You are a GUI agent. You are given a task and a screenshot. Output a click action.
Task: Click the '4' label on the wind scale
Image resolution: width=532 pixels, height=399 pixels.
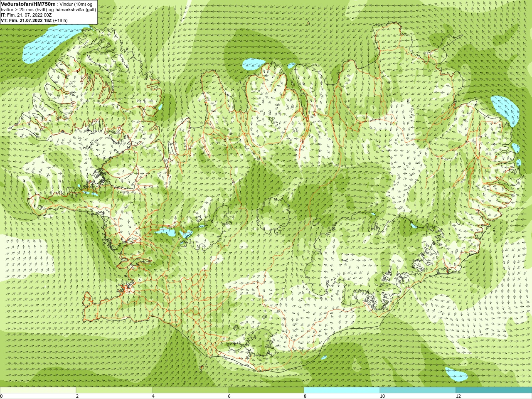pos(153,397)
